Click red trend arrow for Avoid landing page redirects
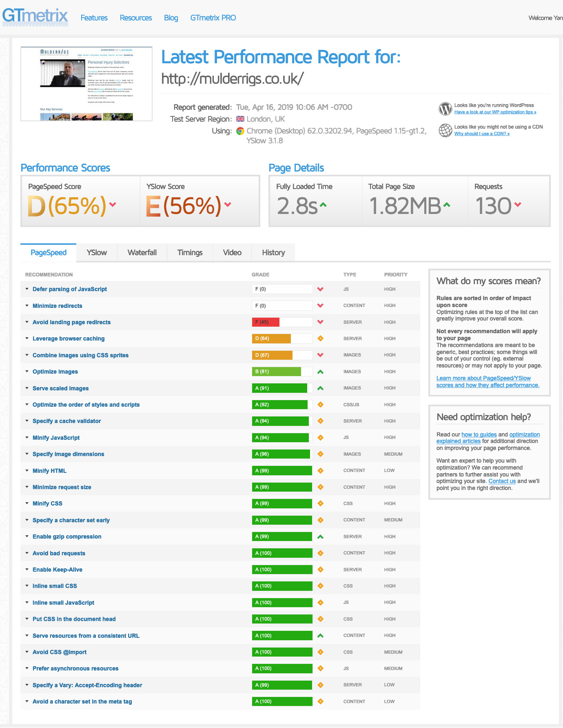 coord(320,322)
